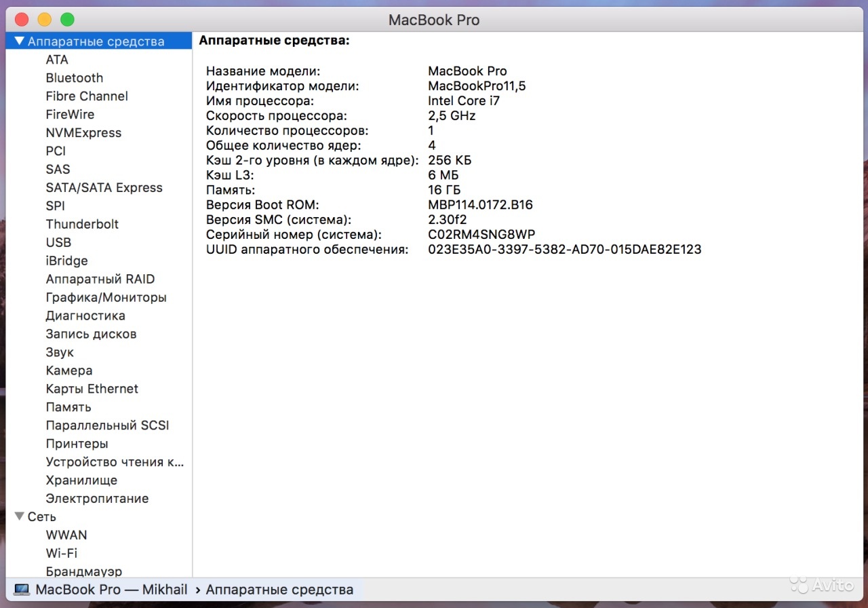Click the model identifier MacBookPro11,5
Viewport: 868px width, 608px height.
[x=477, y=86]
